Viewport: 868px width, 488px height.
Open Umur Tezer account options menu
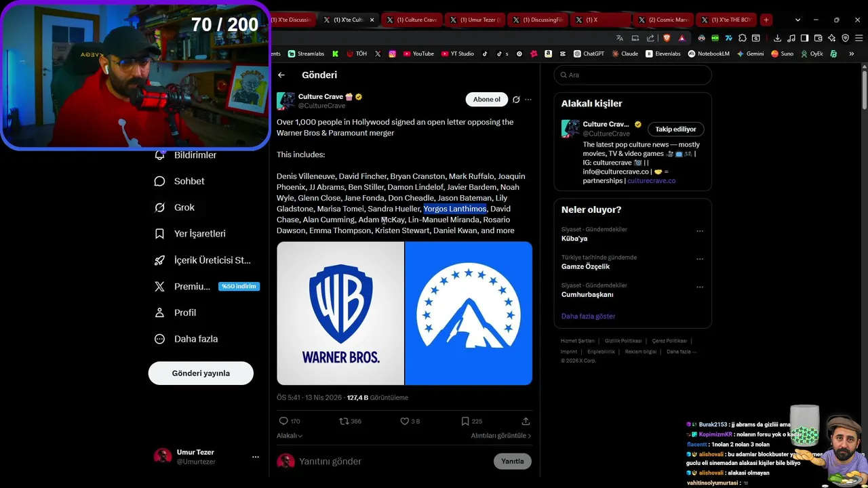pos(256,457)
